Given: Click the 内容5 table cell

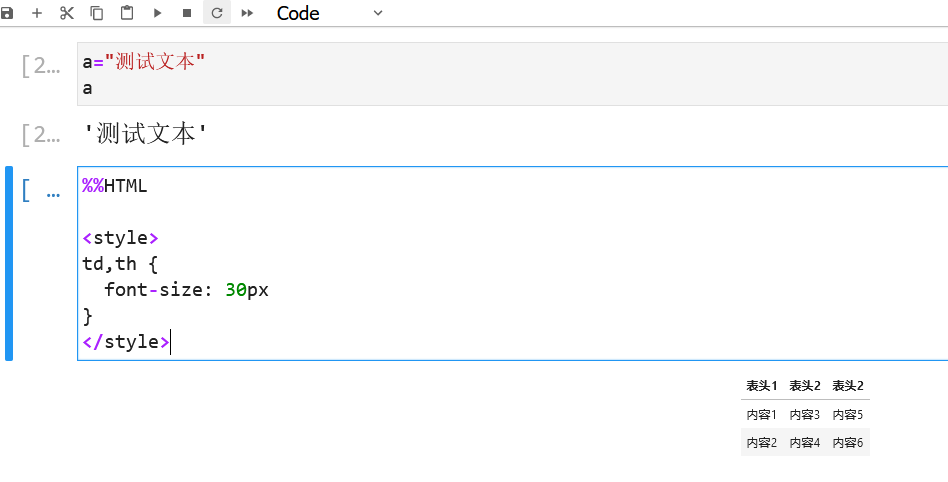Looking at the screenshot, I should click(x=848, y=415).
